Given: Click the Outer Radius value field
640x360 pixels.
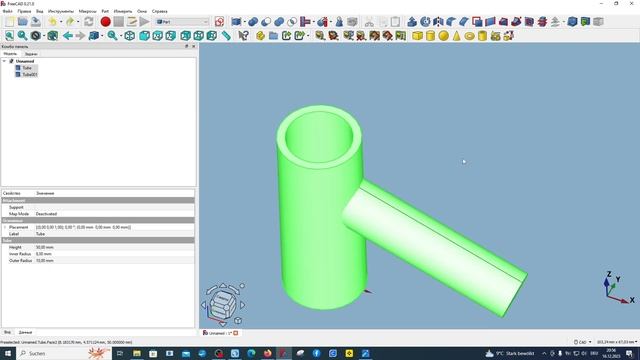Looking at the screenshot, I should coord(114,260).
